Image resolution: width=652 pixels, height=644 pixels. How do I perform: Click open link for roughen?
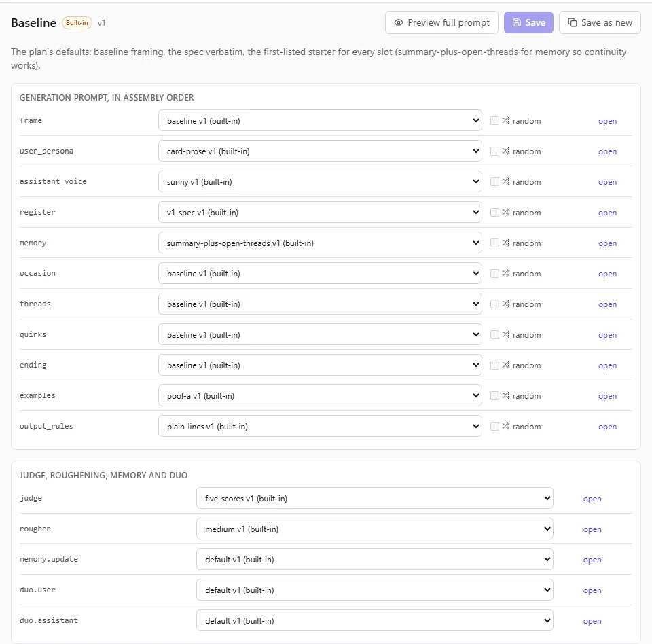click(592, 529)
